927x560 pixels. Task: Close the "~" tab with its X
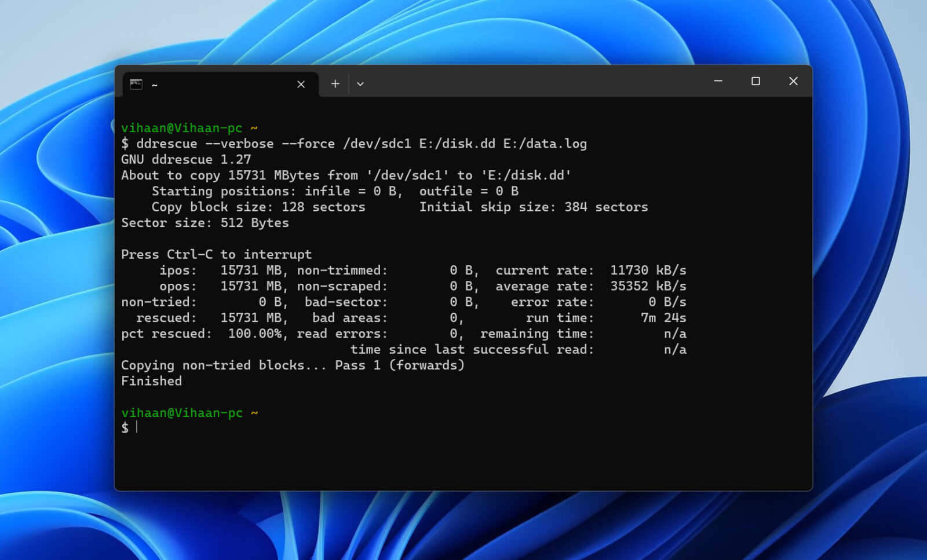(301, 84)
